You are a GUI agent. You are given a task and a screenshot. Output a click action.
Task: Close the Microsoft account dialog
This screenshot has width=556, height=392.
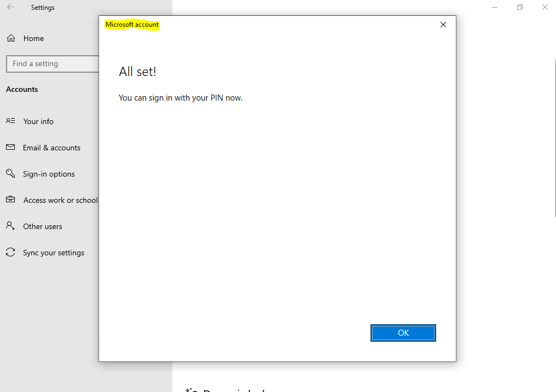click(x=443, y=25)
